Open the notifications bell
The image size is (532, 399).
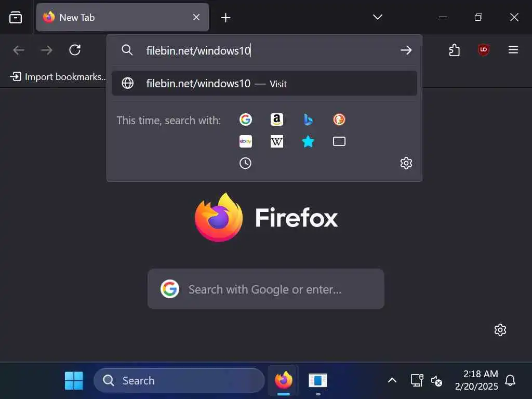510,380
